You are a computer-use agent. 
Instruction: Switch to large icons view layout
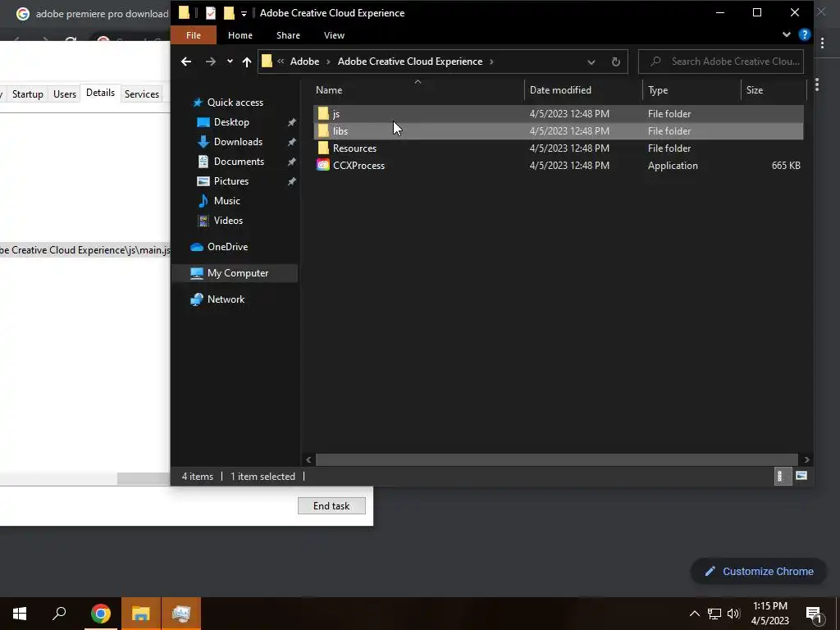coord(801,476)
